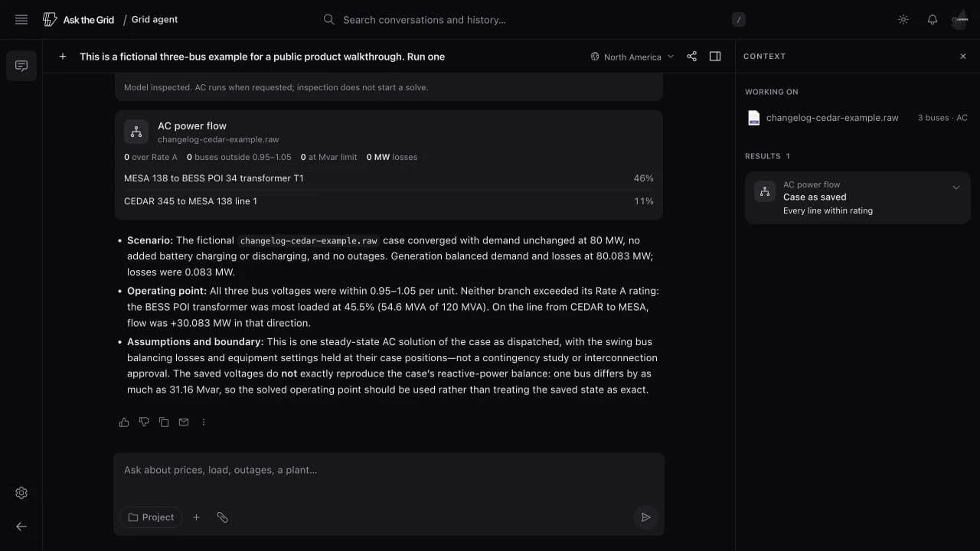Select CEDAR 345 to MESA 138 line row
This screenshot has width=980, height=551.
click(x=388, y=201)
